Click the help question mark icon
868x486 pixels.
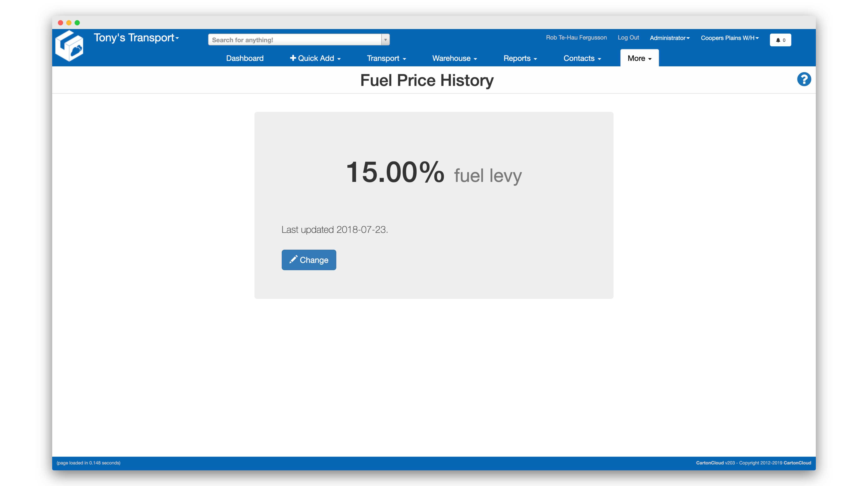tap(804, 79)
